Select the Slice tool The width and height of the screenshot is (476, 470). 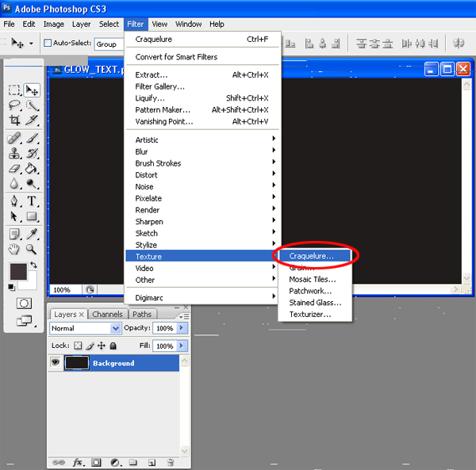[32, 120]
